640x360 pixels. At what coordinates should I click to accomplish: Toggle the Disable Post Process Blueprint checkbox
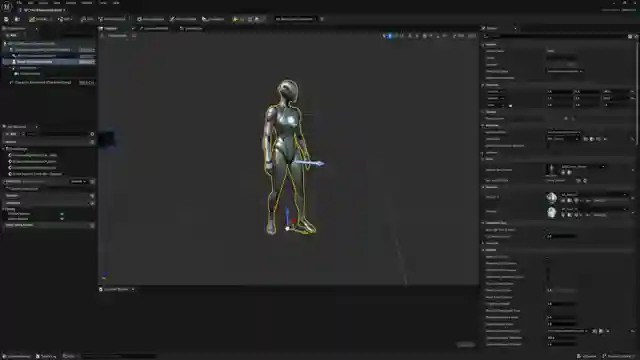549,146
